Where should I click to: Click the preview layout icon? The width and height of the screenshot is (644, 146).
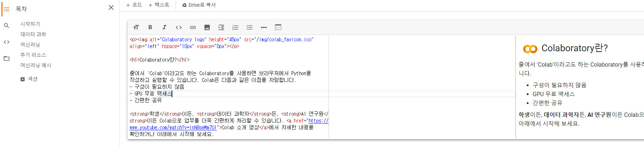tap(278, 27)
